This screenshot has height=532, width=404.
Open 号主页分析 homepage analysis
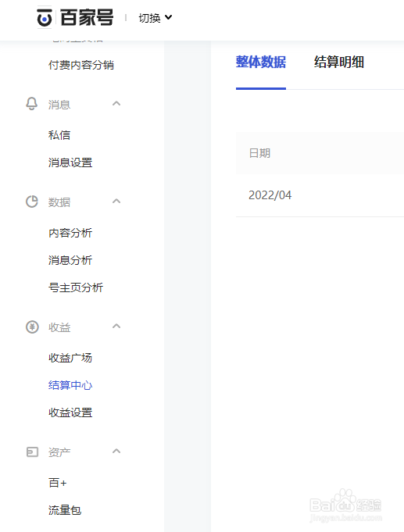tap(76, 287)
